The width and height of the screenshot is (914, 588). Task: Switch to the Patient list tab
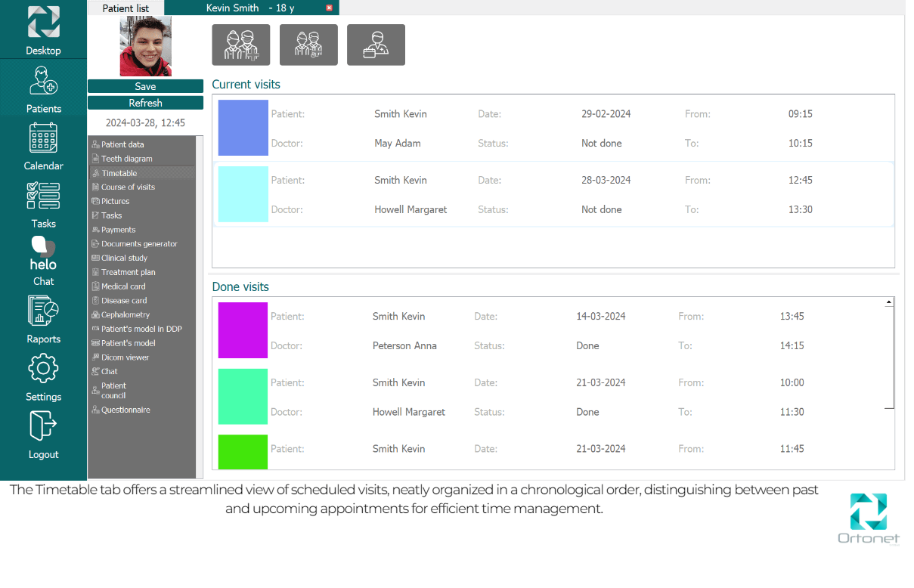tap(125, 8)
